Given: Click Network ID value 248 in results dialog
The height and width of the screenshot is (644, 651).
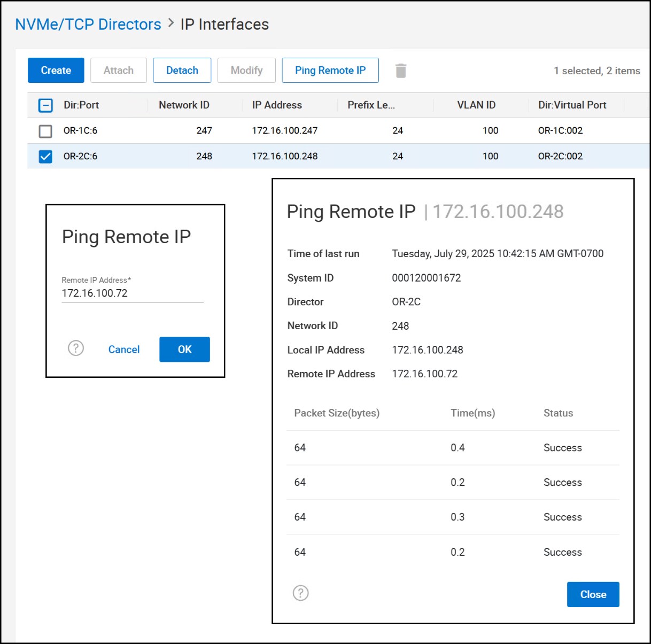Looking at the screenshot, I should 400,326.
